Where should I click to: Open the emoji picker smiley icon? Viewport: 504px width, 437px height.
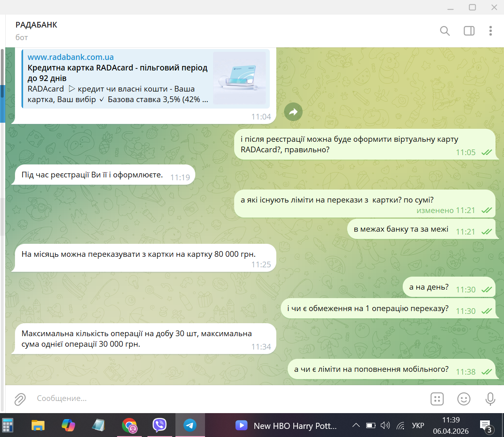pos(464,399)
